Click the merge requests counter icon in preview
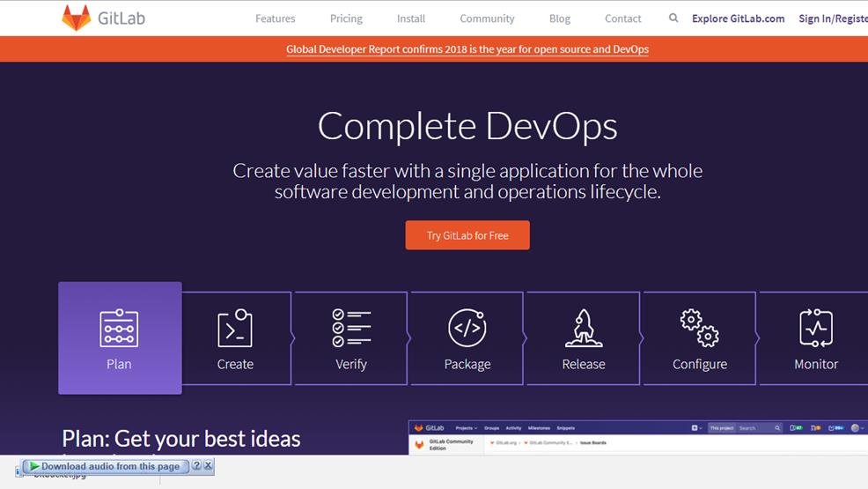The width and height of the screenshot is (868, 489). click(816, 427)
